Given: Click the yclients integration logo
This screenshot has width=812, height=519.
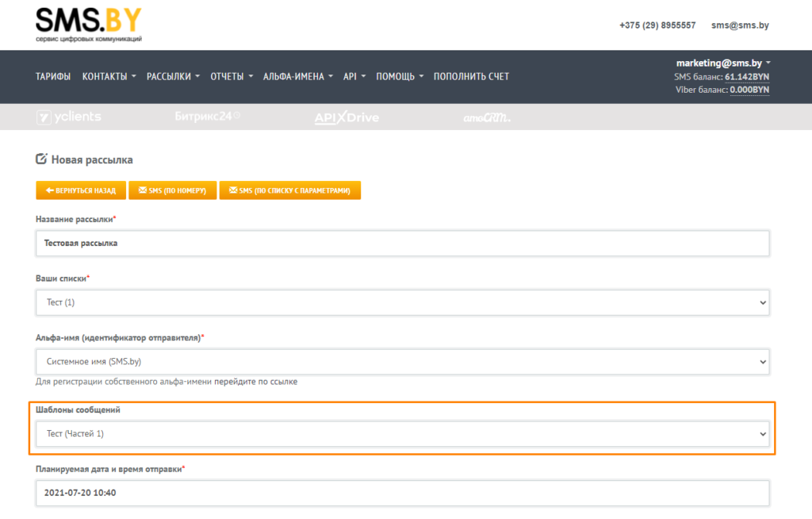Looking at the screenshot, I should [69, 117].
